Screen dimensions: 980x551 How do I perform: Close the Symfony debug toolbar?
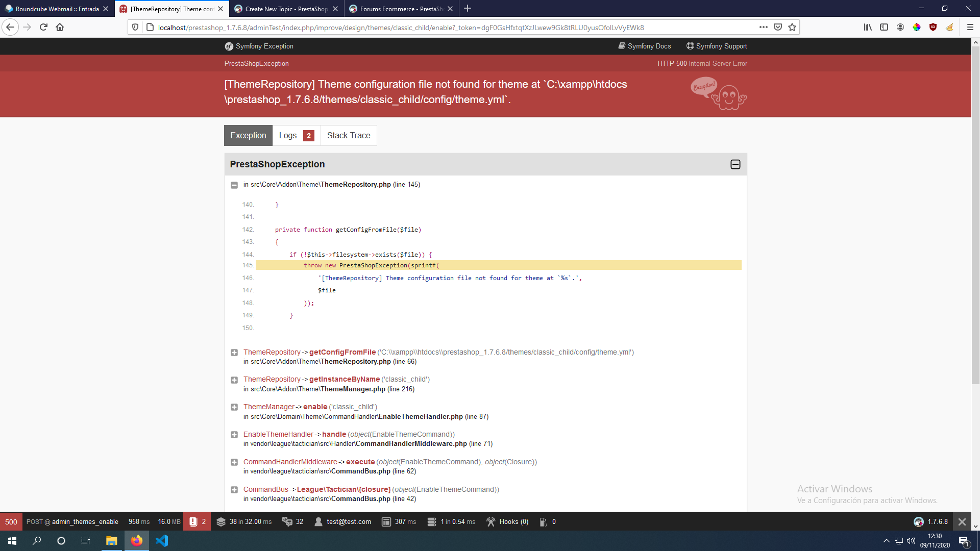click(962, 521)
